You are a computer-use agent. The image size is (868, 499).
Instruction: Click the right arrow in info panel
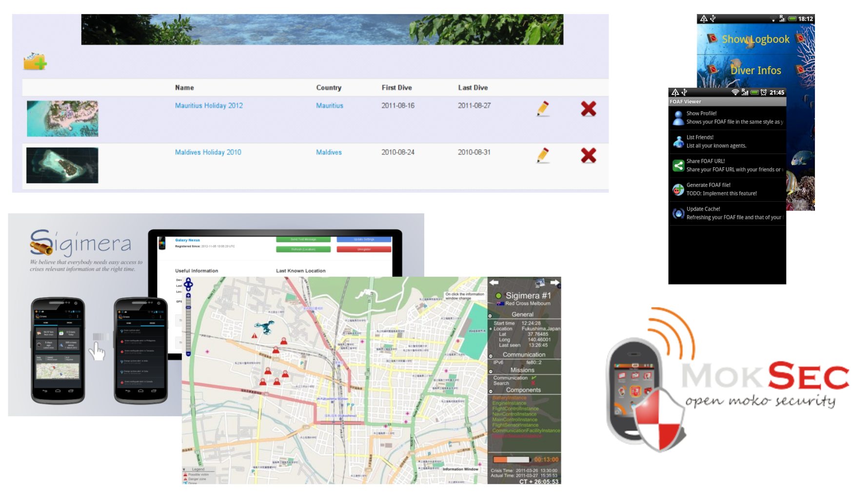(555, 283)
